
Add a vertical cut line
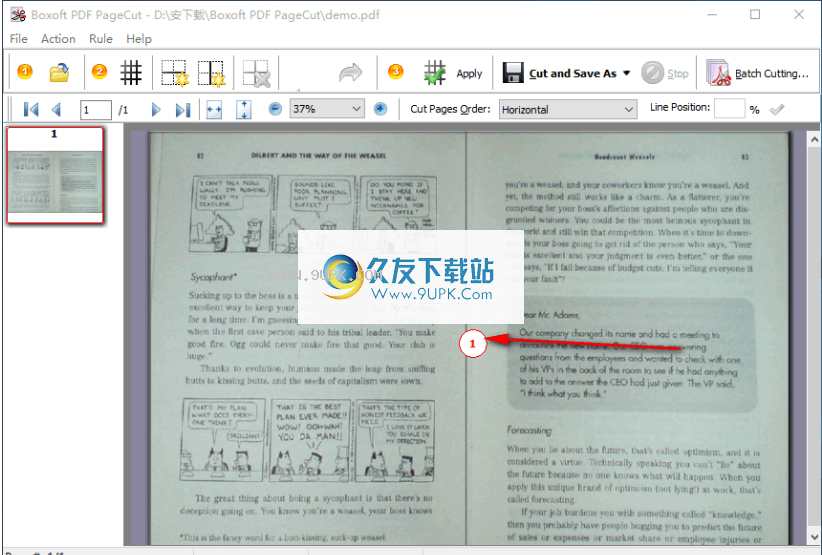click(211, 73)
